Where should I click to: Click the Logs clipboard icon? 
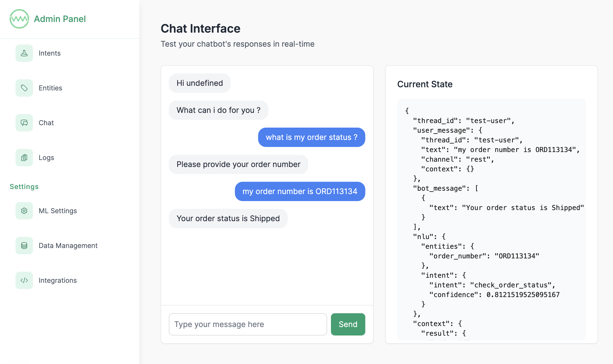[24, 158]
